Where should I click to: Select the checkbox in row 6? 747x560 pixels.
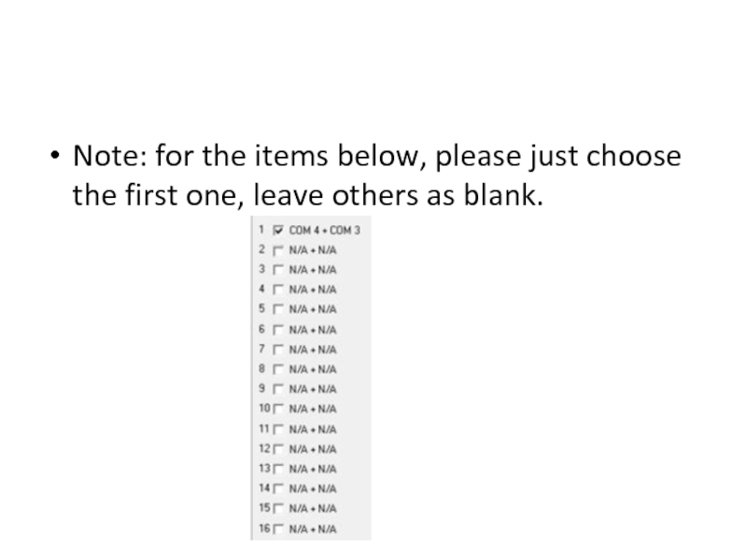277,329
